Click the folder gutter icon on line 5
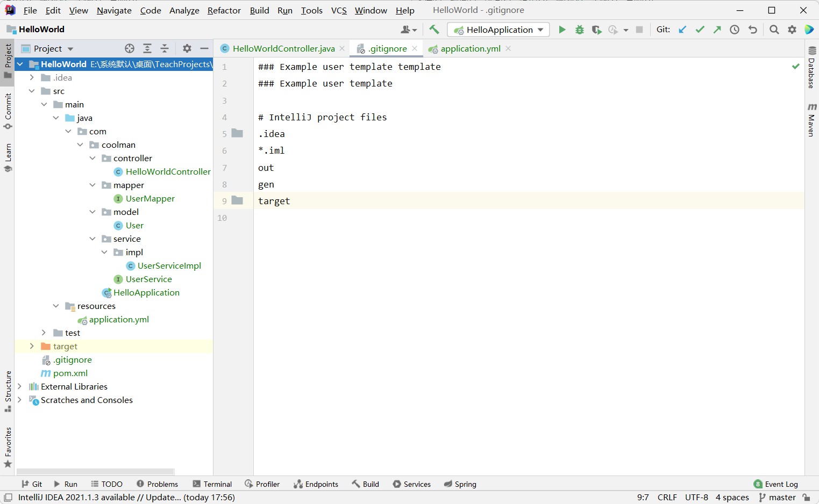 [237, 133]
